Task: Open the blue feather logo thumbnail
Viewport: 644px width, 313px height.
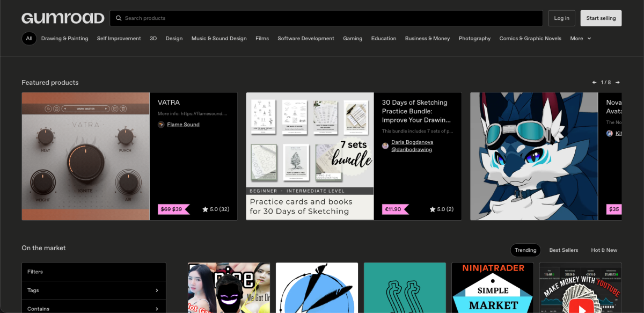Action: point(317,288)
